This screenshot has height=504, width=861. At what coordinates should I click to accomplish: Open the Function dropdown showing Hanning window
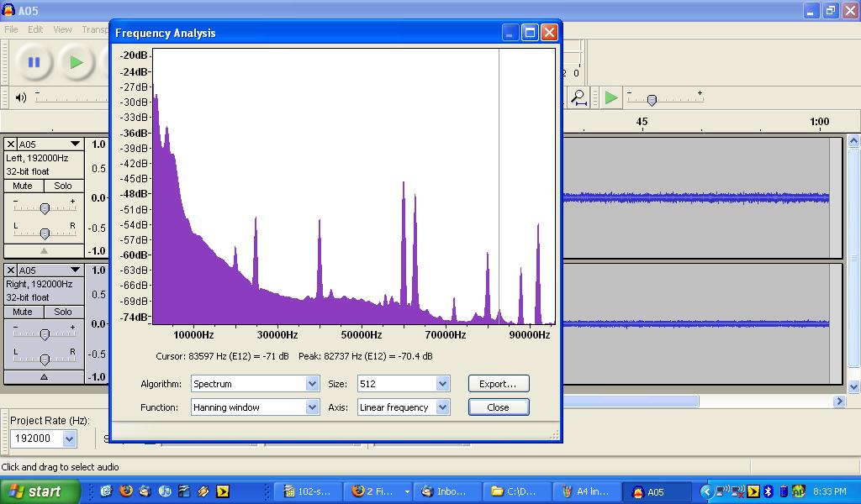[x=255, y=407]
